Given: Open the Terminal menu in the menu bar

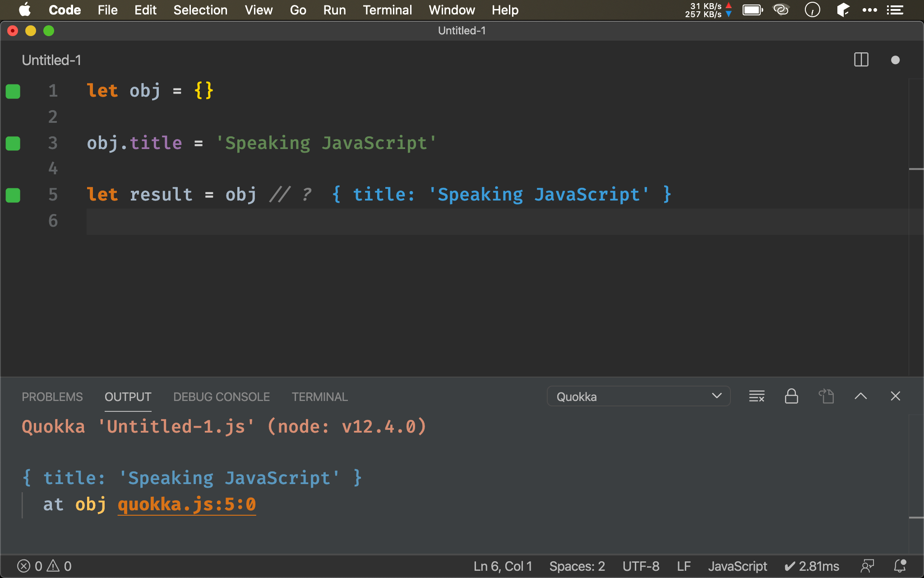Looking at the screenshot, I should tap(387, 10).
